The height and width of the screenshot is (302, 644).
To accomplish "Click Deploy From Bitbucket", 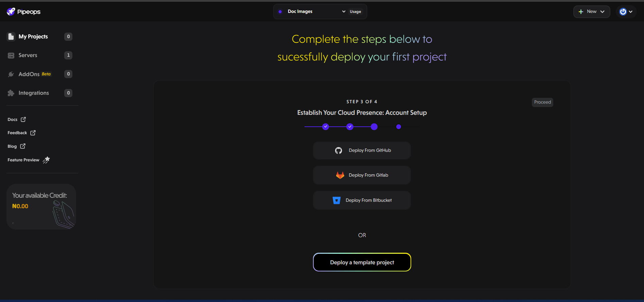I will pyautogui.click(x=362, y=200).
